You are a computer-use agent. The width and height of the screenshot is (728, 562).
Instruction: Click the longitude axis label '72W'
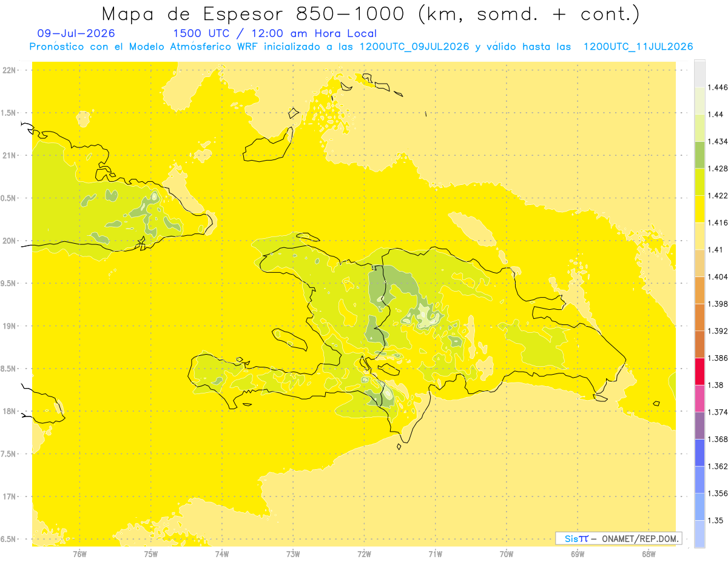pyautogui.click(x=364, y=554)
